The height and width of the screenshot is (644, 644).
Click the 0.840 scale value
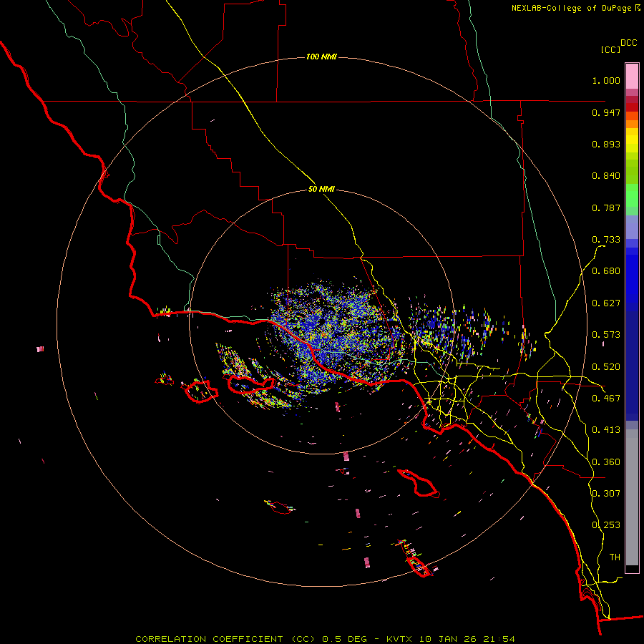tap(606, 176)
